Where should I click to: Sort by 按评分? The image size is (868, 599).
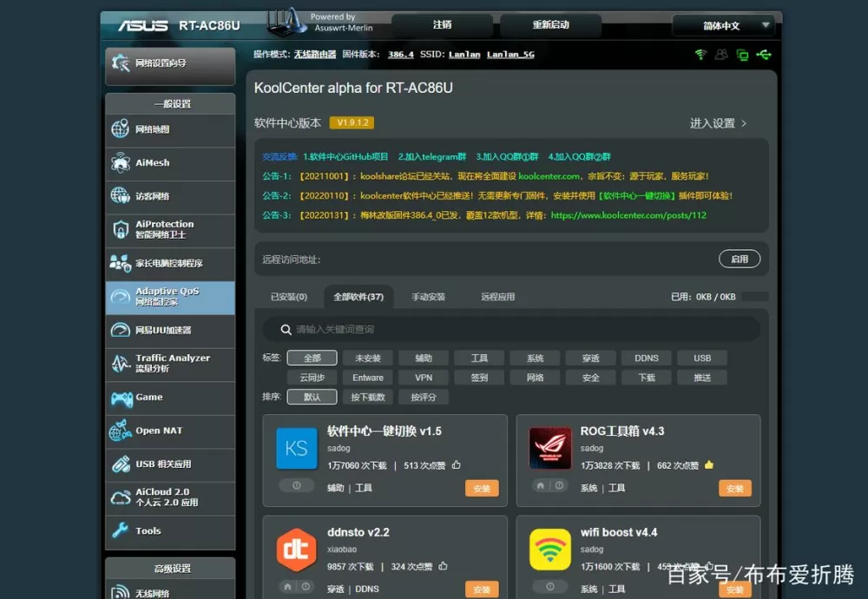(x=424, y=397)
